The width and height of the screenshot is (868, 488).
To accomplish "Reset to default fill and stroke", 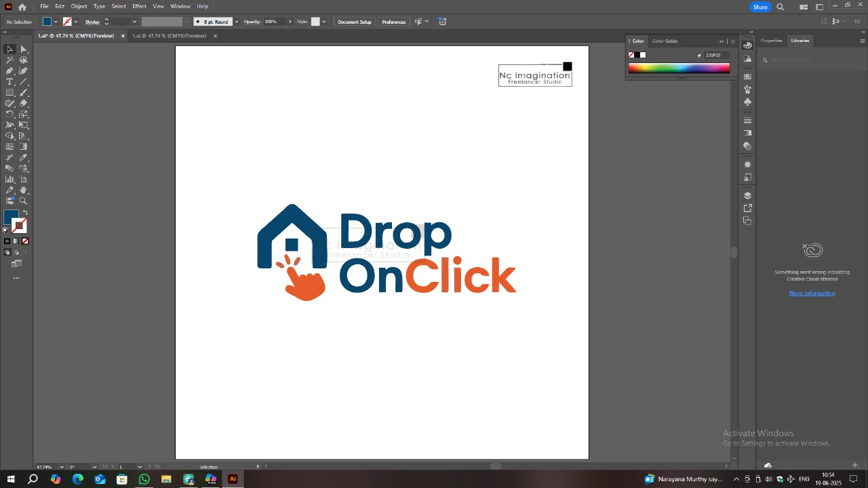I will pos(6,230).
